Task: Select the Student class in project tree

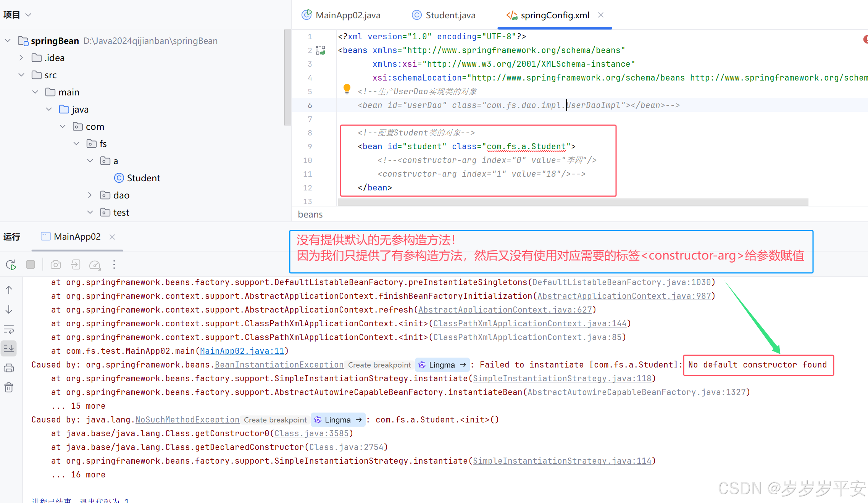Action: click(x=144, y=178)
